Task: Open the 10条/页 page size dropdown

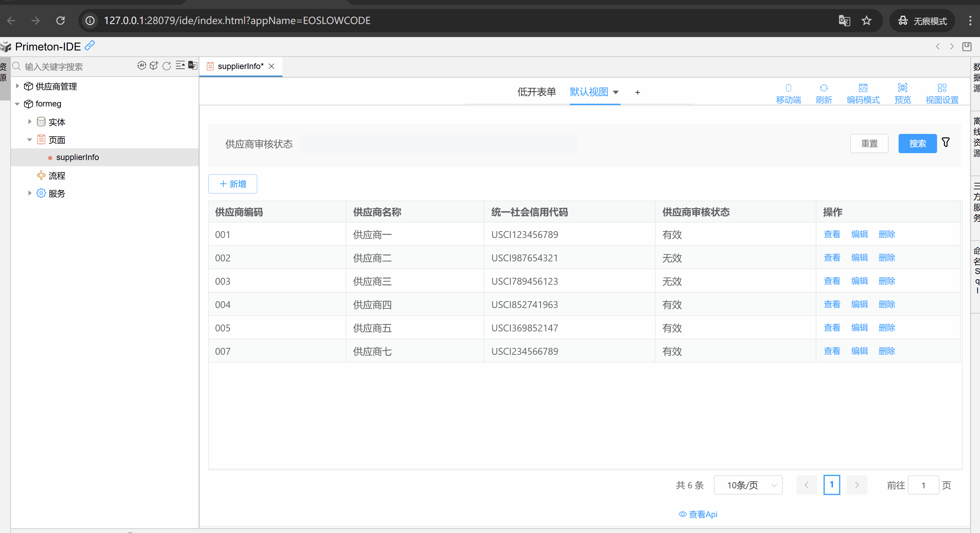Action: (x=748, y=485)
